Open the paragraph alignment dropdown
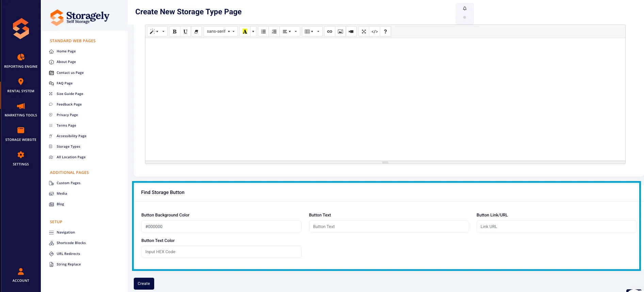Viewport: 644px width, 292px height. click(x=290, y=32)
